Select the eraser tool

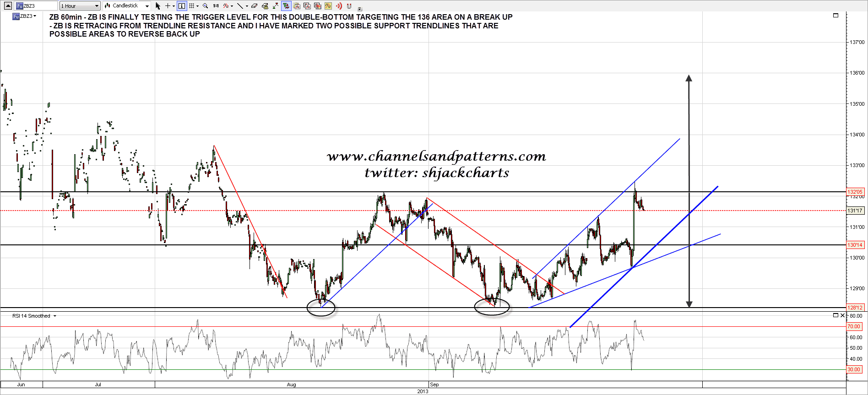click(x=255, y=6)
